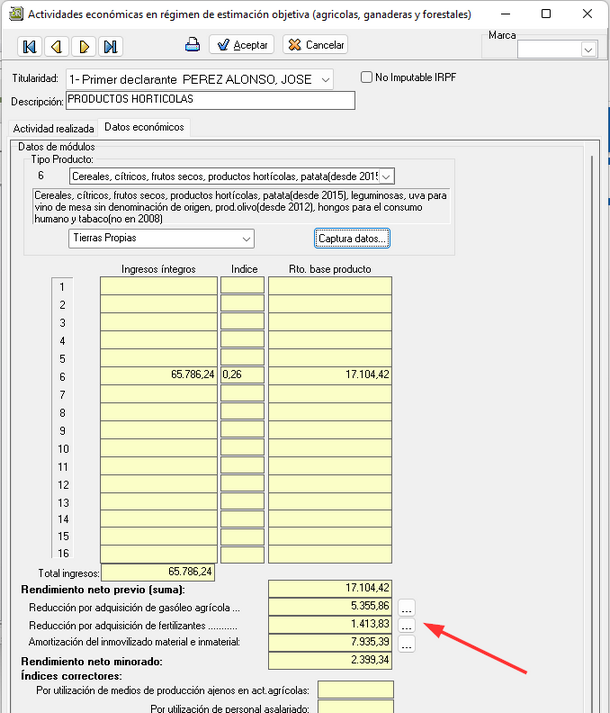Viewport: 610px width, 713px height.
Task: Click Rto. base producto cell in row 2
Action: [x=330, y=304]
